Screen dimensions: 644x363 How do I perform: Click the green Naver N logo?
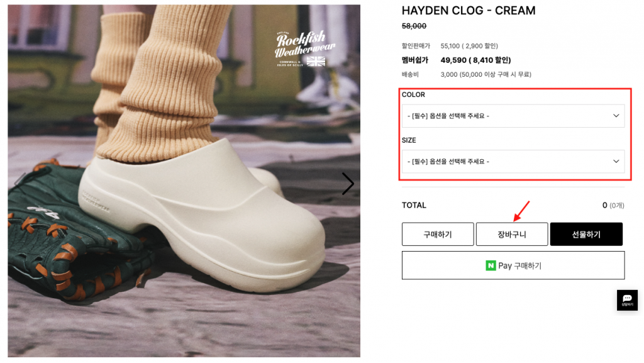491,265
